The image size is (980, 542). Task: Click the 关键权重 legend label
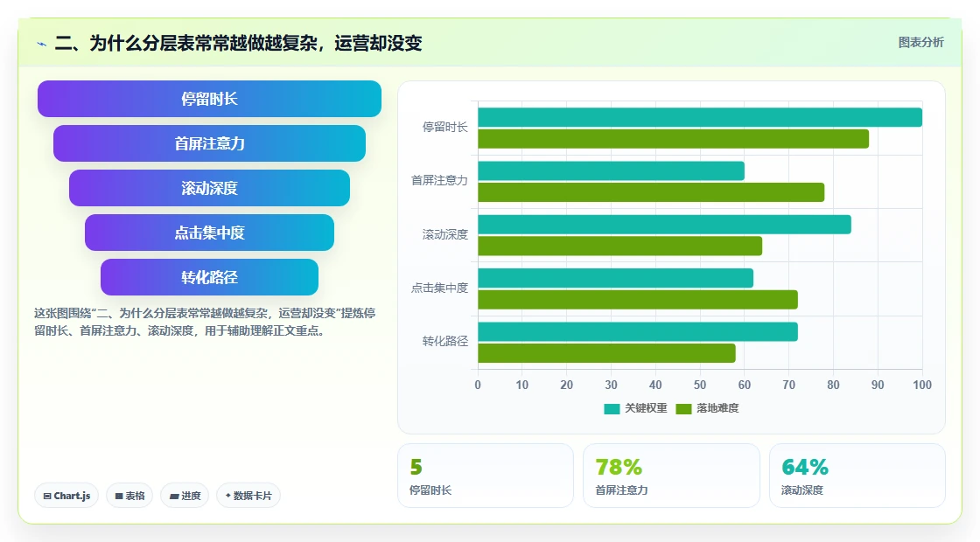coord(646,408)
